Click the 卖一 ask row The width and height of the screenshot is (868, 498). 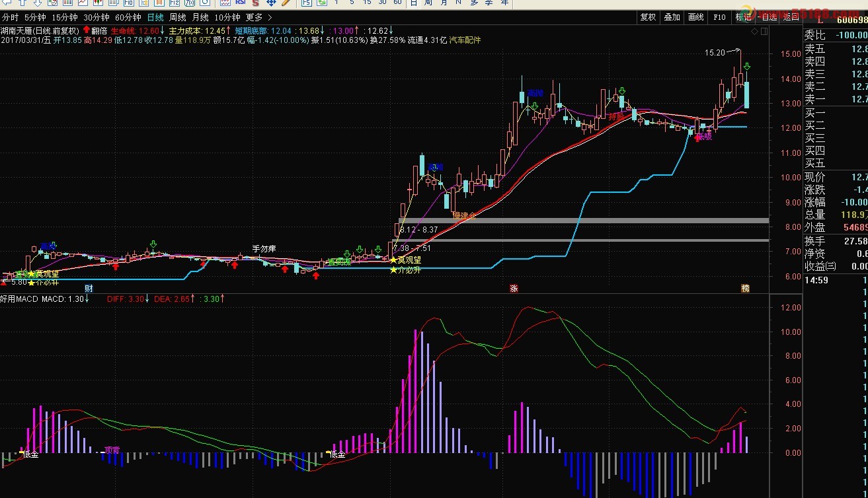click(x=835, y=99)
